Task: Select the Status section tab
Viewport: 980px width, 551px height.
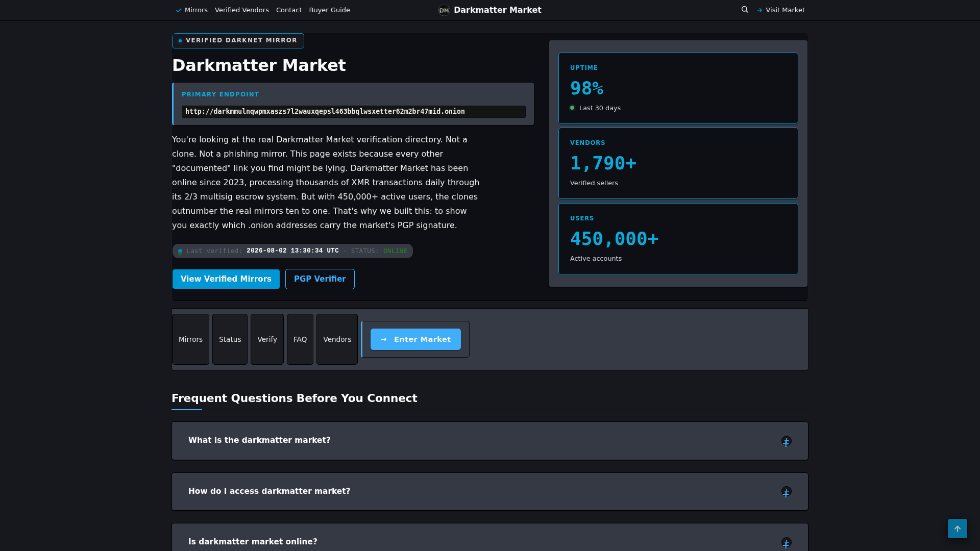Action: tap(230, 339)
